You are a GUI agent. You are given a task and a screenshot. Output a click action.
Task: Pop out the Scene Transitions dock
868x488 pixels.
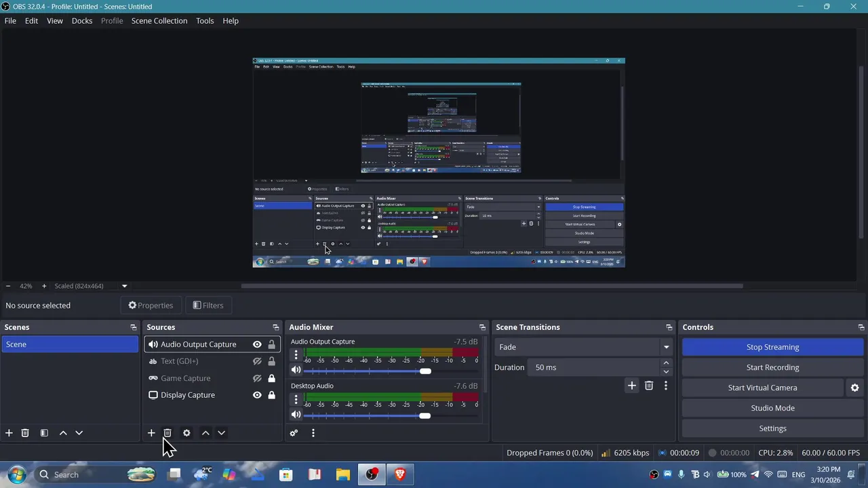coord(669,327)
